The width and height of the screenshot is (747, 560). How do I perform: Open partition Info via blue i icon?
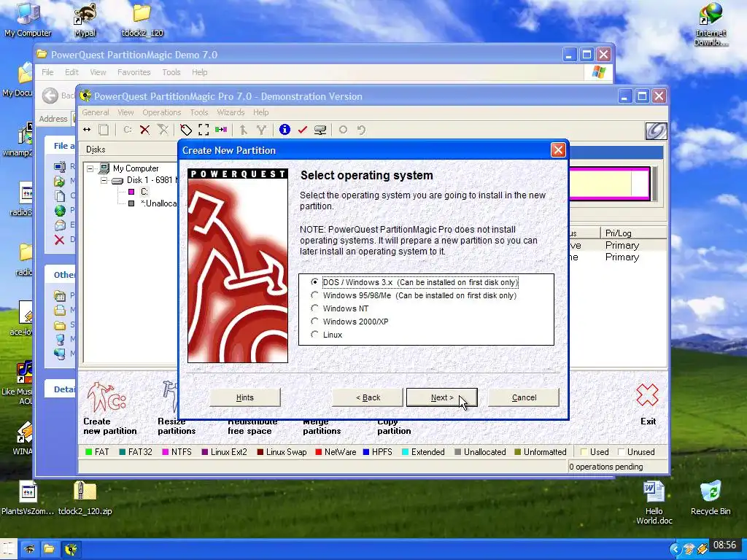tap(285, 130)
